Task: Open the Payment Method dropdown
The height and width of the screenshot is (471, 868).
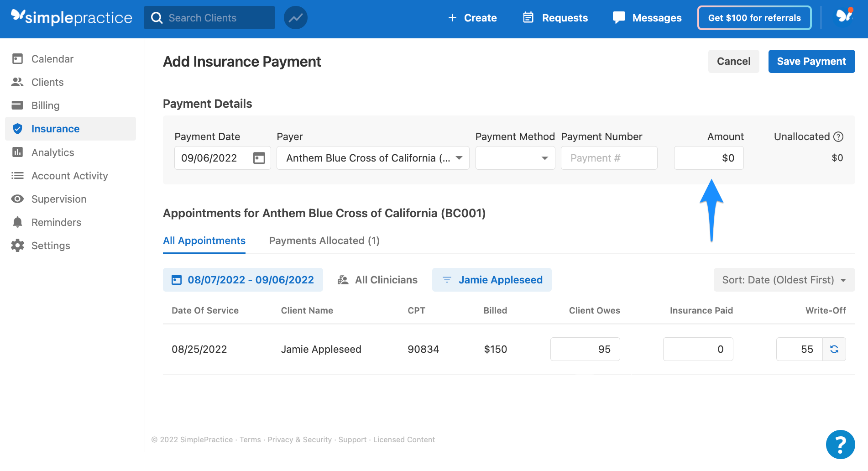Action: [515, 158]
